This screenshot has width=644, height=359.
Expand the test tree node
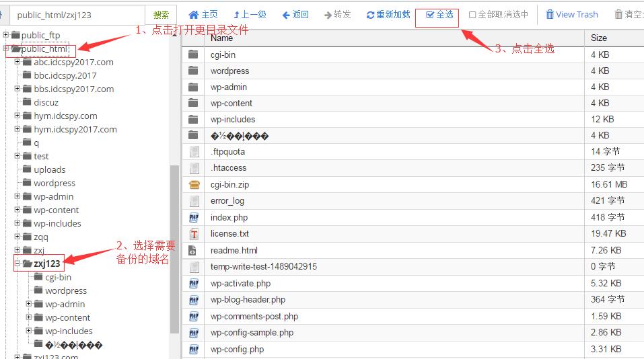[x=17, y=155]
